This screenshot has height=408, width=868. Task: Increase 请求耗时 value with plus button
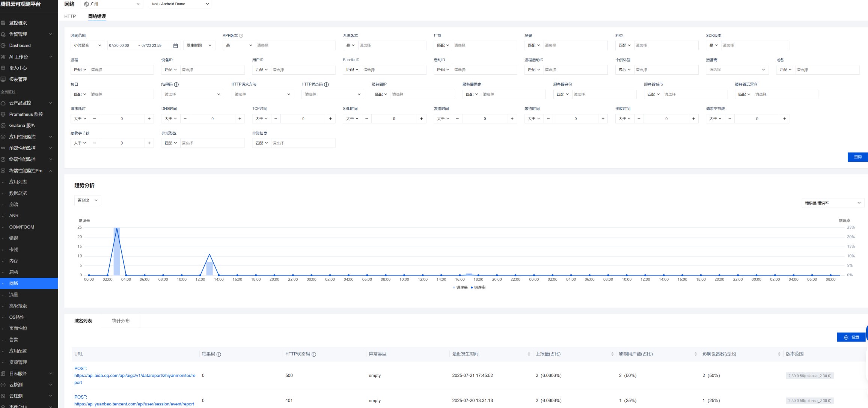(149, 119)
